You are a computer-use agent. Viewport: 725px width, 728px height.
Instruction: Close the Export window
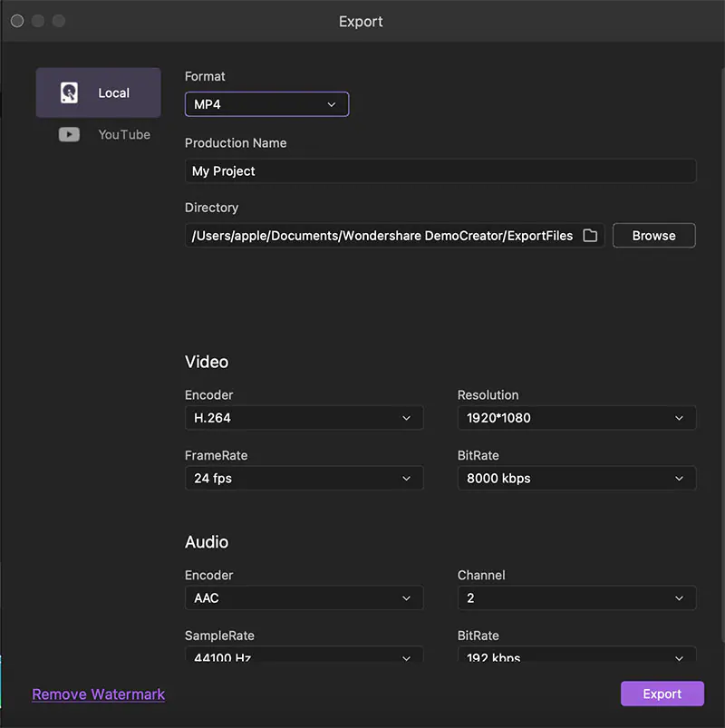pyautogui.click(x=17, y=21)
